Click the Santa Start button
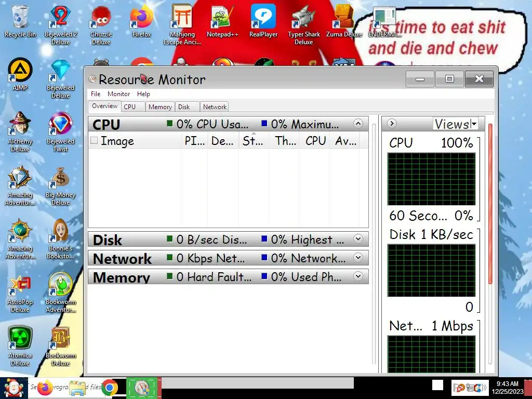532x399 pixels. click(x=14, y=388)
